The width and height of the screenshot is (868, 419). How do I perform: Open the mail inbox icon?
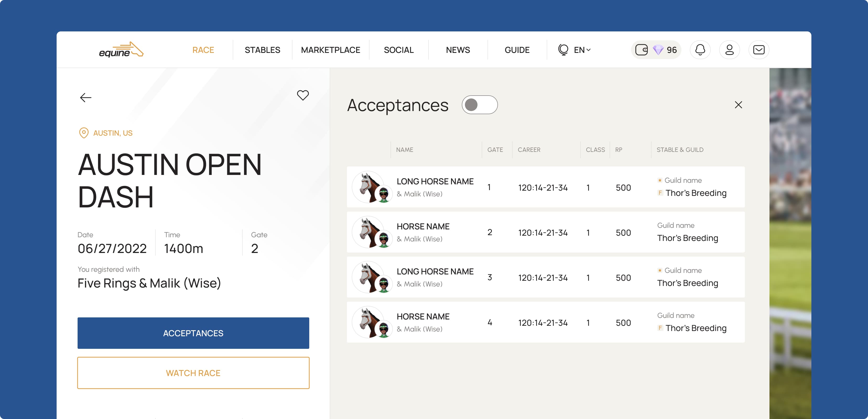click(758, 50)
